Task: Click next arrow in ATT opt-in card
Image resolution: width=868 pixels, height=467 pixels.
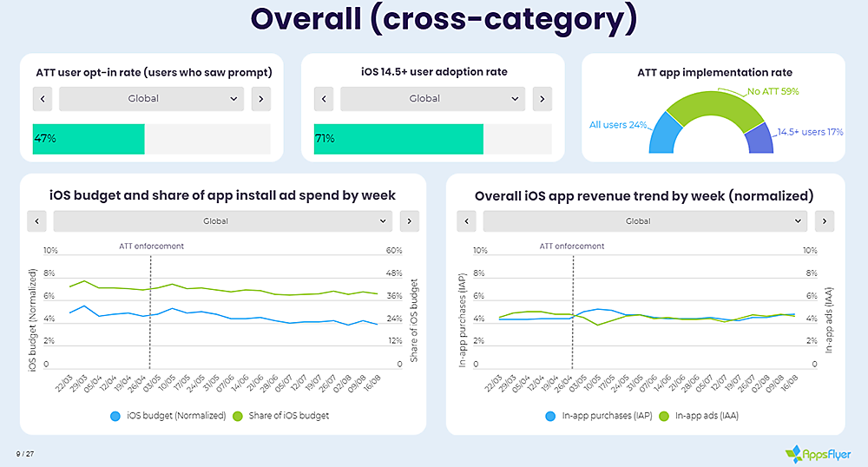Action: pyautogui.click(x=260, y=99)
